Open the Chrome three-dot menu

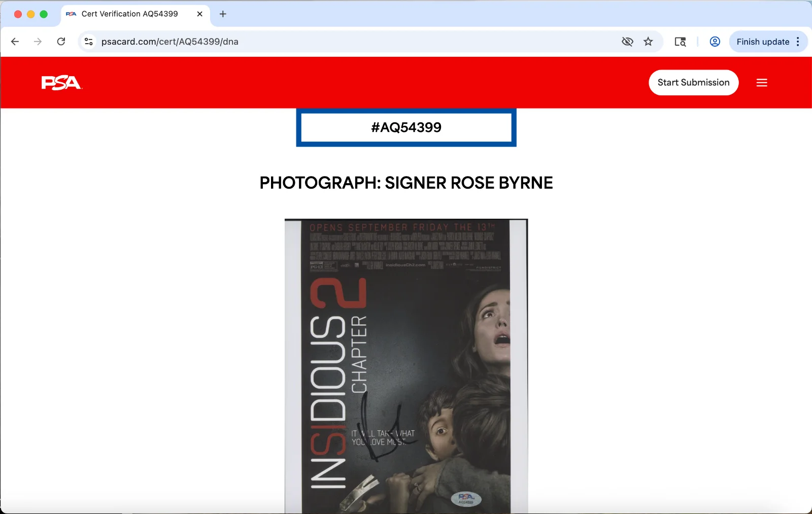[798, 42]
